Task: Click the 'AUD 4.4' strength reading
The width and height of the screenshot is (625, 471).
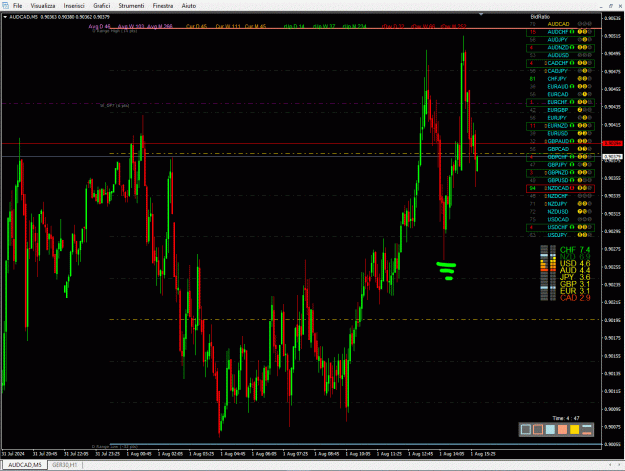Action: (575, 270)
